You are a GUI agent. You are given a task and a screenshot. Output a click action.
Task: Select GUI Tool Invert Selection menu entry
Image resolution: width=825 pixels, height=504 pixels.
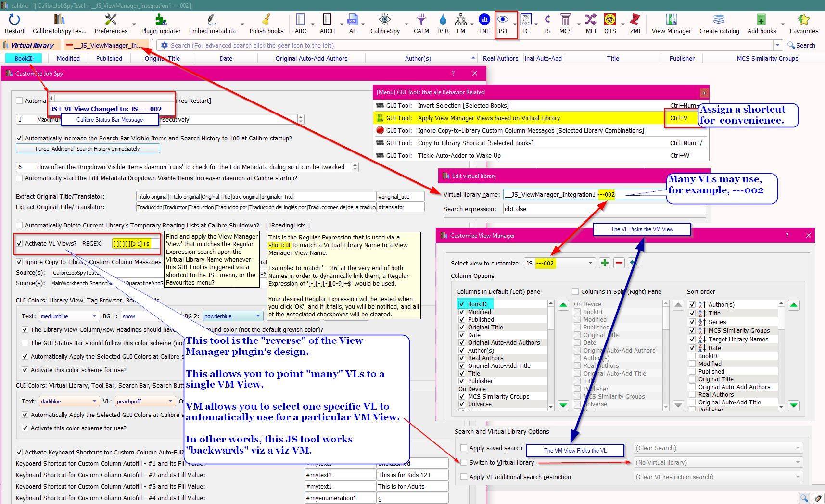[541, 105]
